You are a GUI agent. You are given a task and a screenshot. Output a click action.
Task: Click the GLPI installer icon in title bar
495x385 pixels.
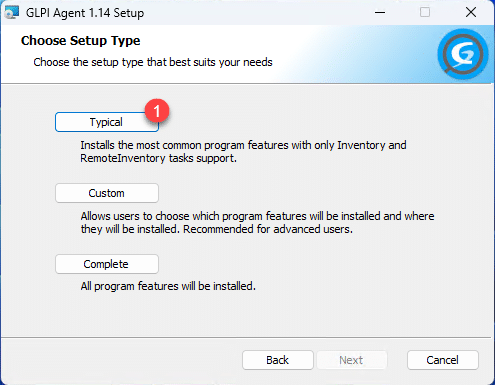[x=12, y=13]
